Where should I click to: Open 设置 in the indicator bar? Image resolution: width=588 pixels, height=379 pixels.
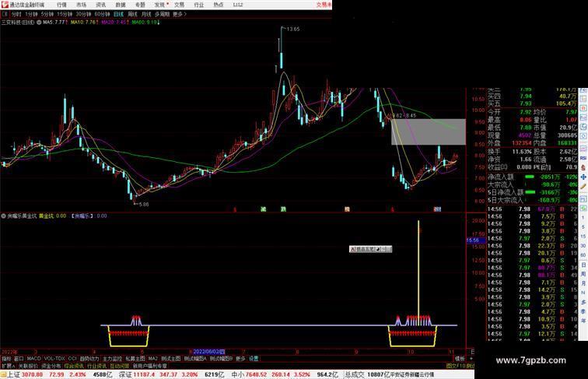[254, 359]
